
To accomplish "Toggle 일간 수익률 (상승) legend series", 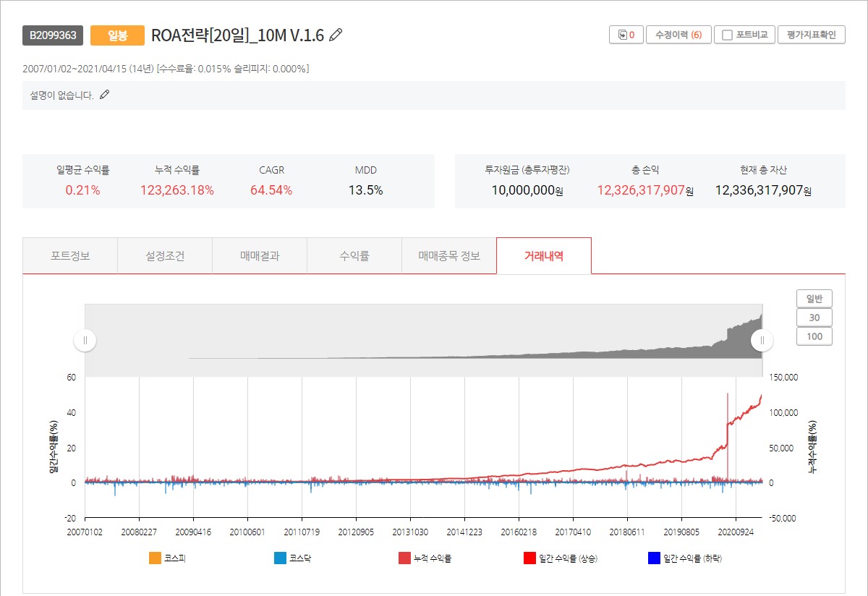I will point(561,558).
